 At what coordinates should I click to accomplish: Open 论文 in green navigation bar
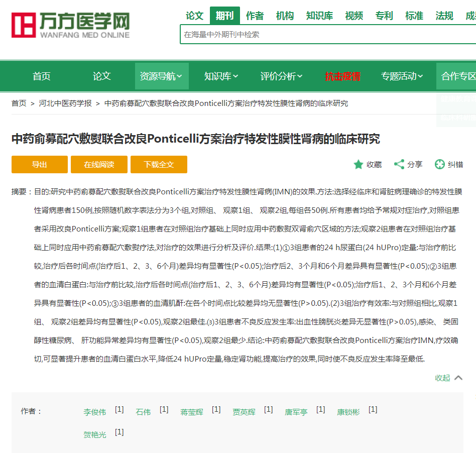(102, 76)
